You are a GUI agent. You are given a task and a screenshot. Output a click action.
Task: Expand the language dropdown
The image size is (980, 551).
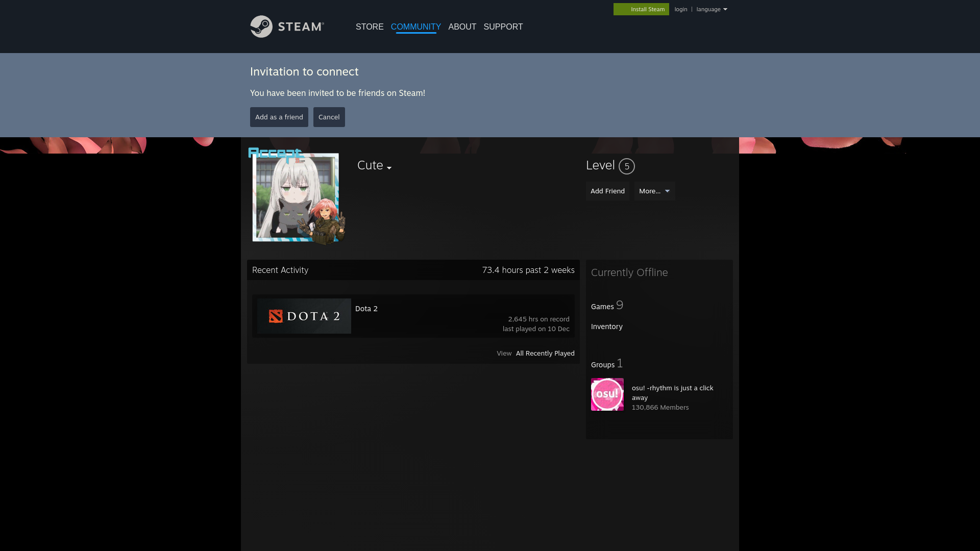712,9
